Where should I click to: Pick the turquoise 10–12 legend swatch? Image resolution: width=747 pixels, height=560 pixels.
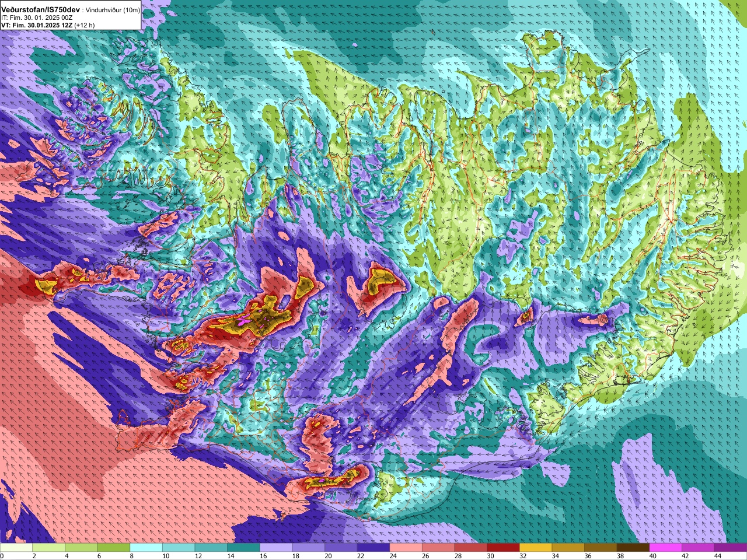click(x=179, y=548)
